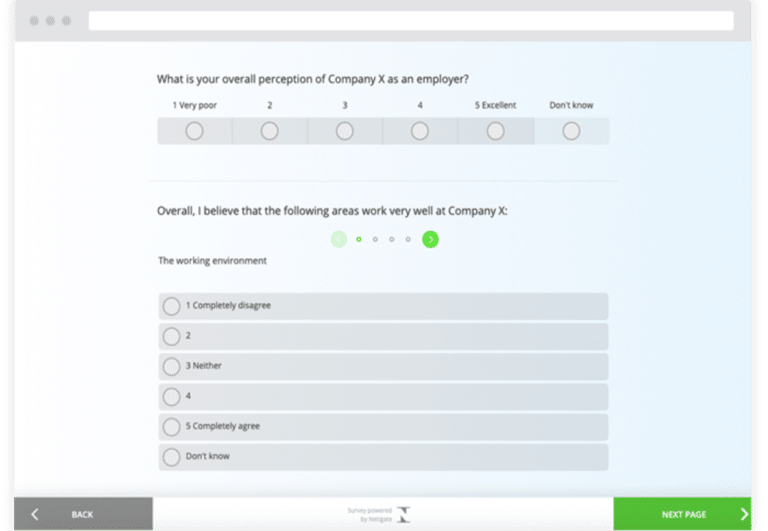Click the left chevron beside BACK
Screen dimensions: 768x531
click(35, 514)
